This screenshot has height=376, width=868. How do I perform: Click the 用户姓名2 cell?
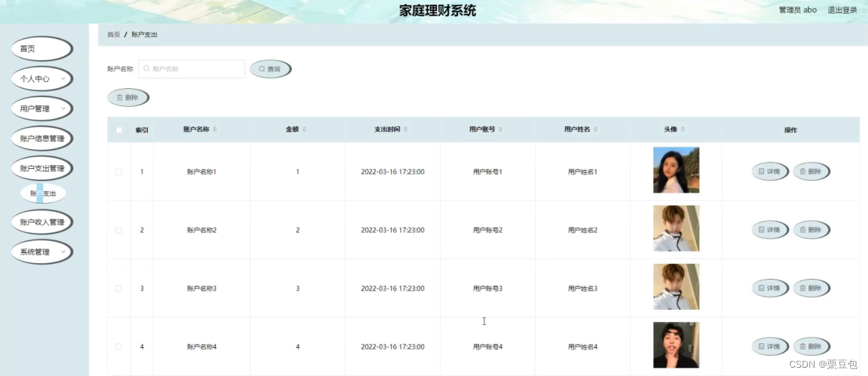coord(583,230)
